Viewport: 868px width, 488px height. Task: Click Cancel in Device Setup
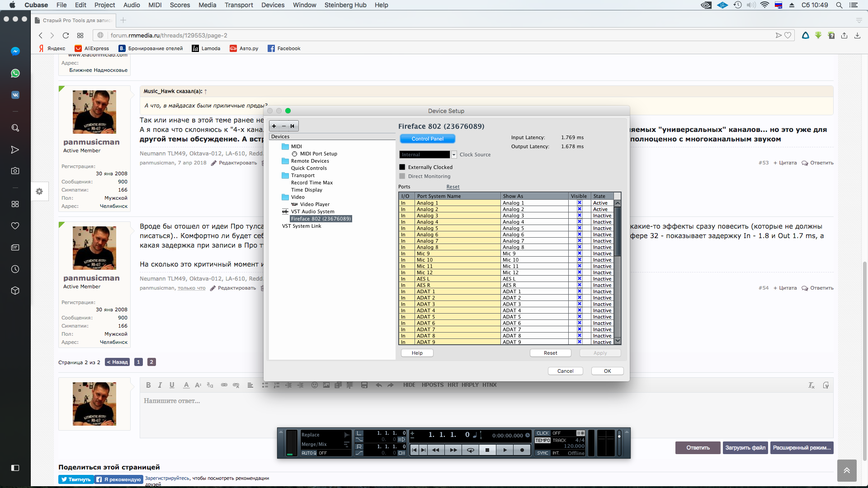[x=565, y=371]
